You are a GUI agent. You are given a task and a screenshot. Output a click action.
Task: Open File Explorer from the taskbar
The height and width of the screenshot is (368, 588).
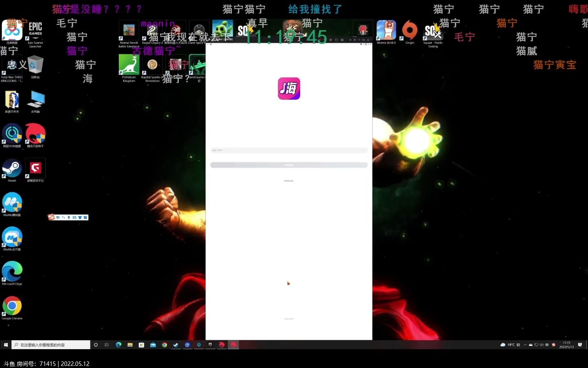130,345
